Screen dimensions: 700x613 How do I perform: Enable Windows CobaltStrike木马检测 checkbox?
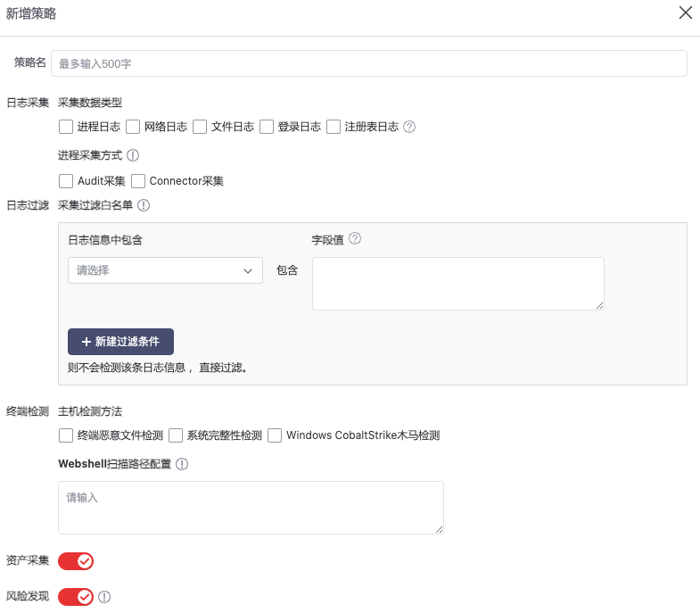tap(275, 435)
